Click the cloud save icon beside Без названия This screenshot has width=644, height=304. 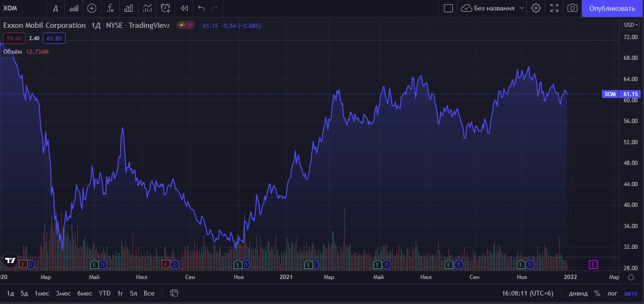click(466, 8)
